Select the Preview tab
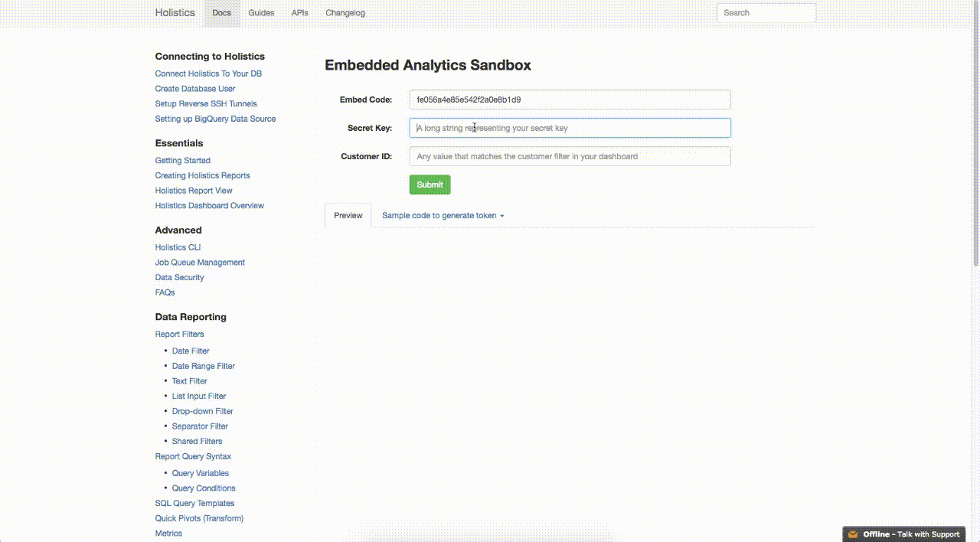 click(x=348, y=215)
